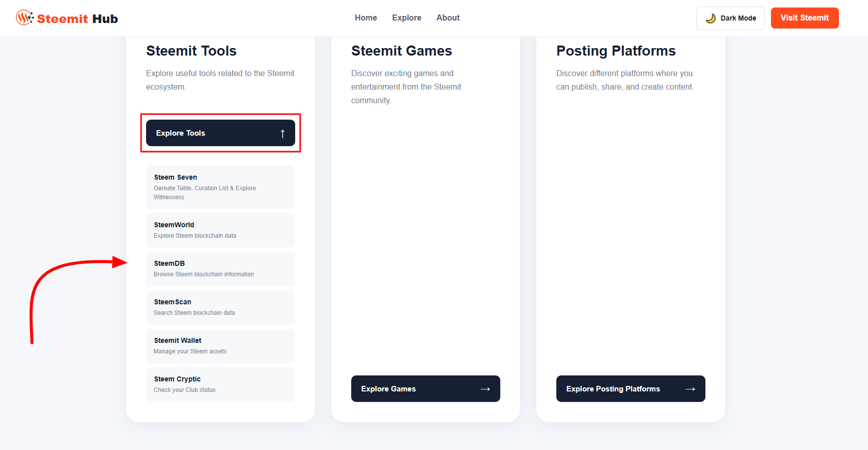Click the Steemit Tools heading
The image size is (868, 450).
[191, 51]
